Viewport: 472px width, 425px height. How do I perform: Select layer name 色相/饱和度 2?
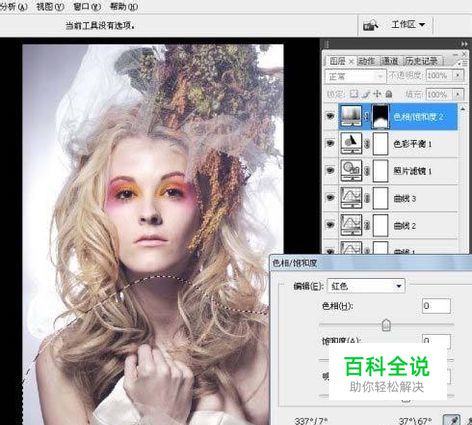418,117
